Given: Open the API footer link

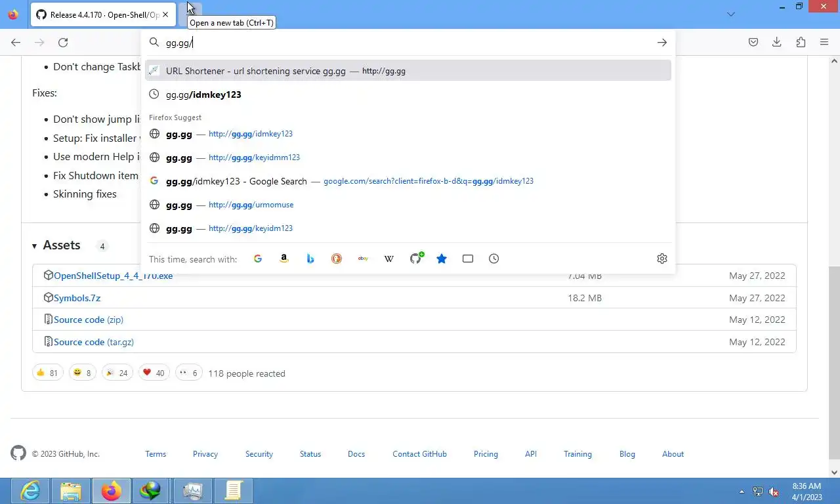Looking at the screenshot, I should tap(531, 454).
